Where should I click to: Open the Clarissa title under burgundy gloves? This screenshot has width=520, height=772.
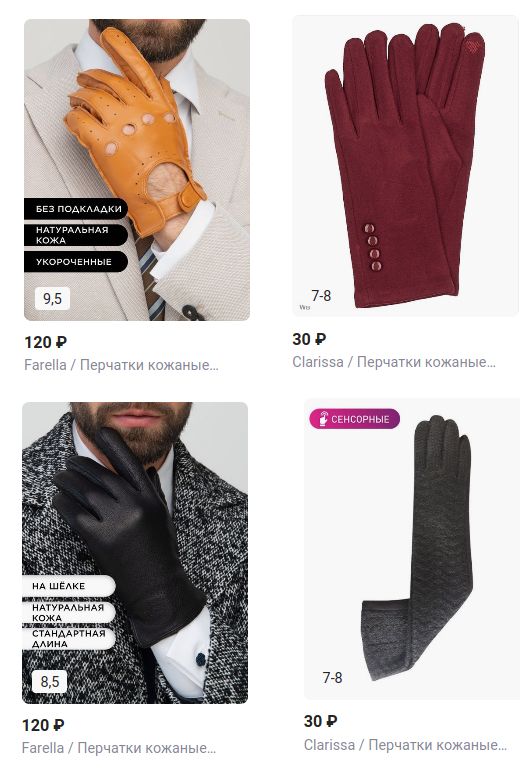(x=394, y=362)
